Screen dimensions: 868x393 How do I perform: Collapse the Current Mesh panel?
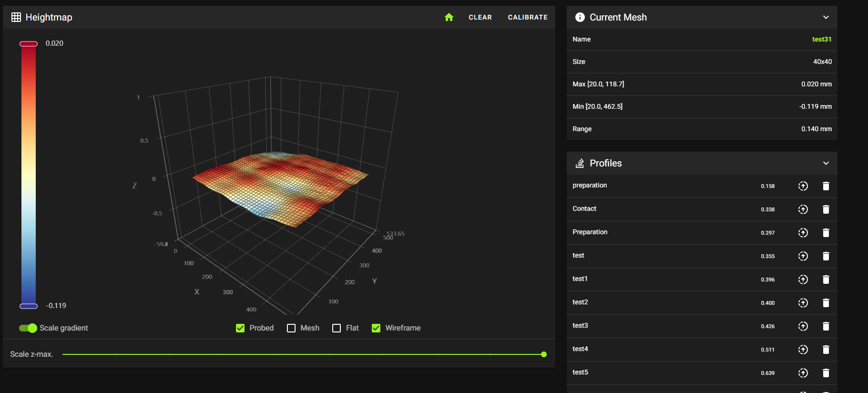(x=826, y=17)
